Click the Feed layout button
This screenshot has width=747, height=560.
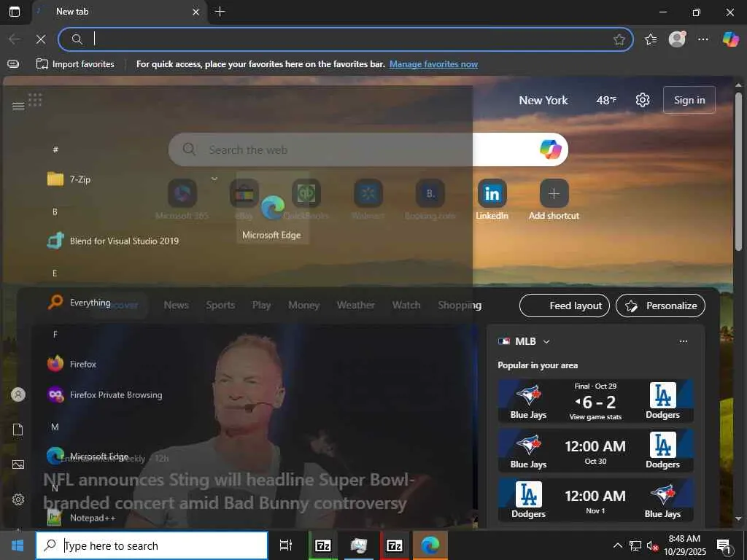point(564,306)
